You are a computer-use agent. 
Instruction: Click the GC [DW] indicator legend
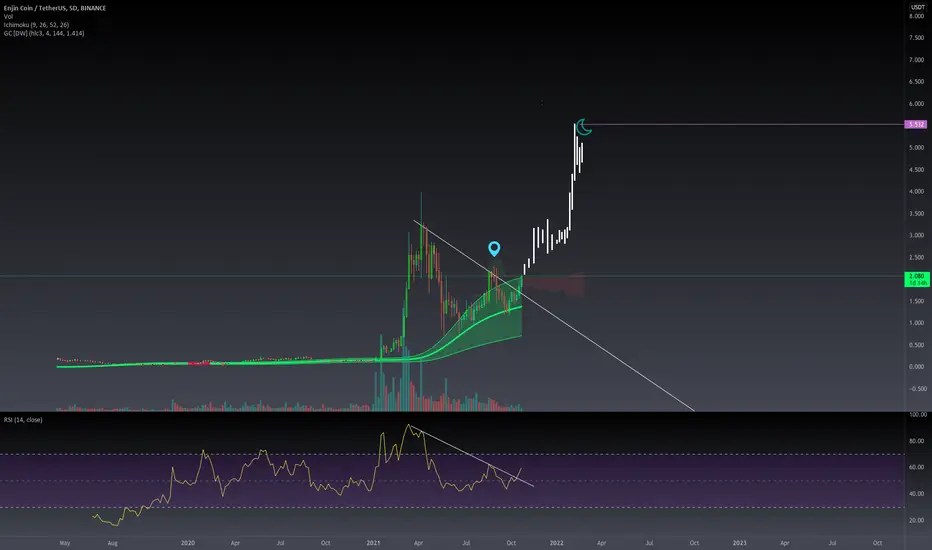point(44,33)
